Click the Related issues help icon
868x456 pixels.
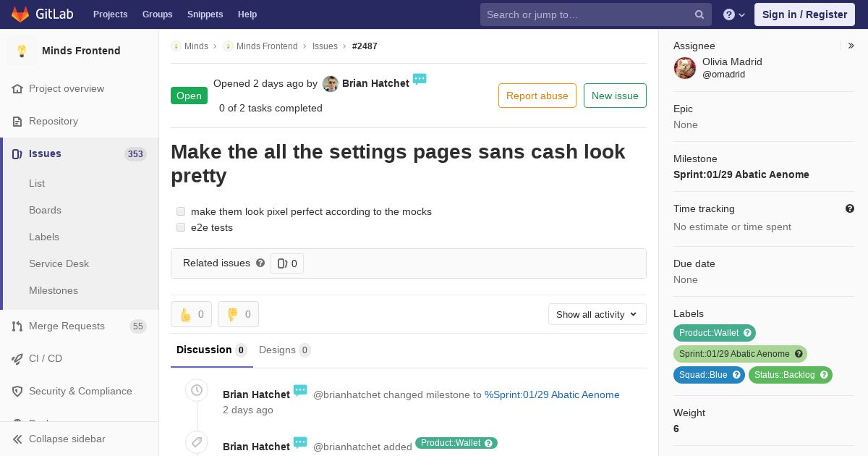(260, 263)
